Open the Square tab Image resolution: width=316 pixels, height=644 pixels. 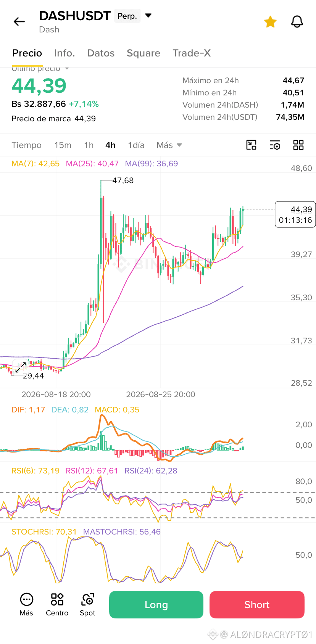[x=143, y=53]
